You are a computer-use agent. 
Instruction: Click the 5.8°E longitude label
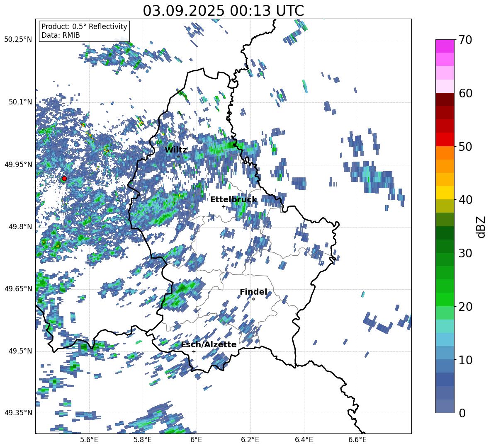coord(143,440)
